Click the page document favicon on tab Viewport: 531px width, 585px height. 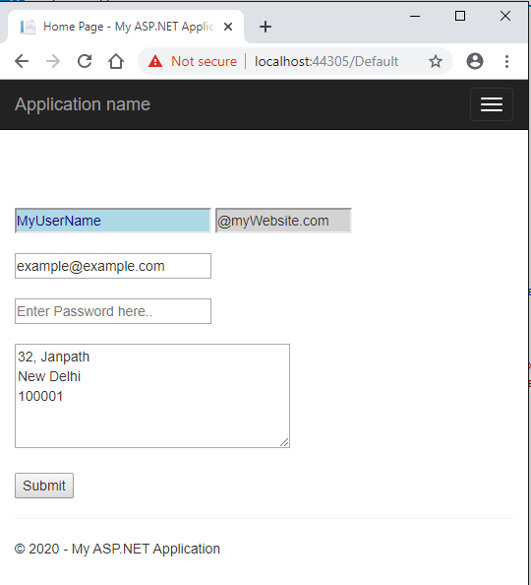[x=28, y=27]
